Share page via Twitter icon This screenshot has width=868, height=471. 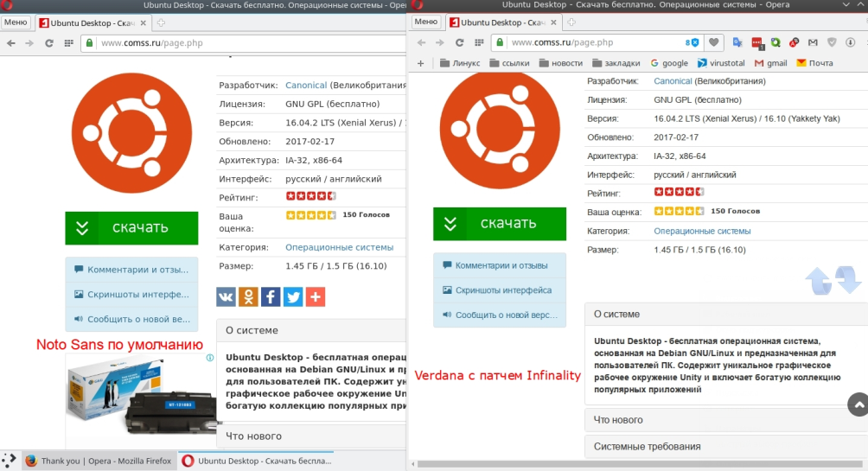pyautogui.click(x=293, y=296)
